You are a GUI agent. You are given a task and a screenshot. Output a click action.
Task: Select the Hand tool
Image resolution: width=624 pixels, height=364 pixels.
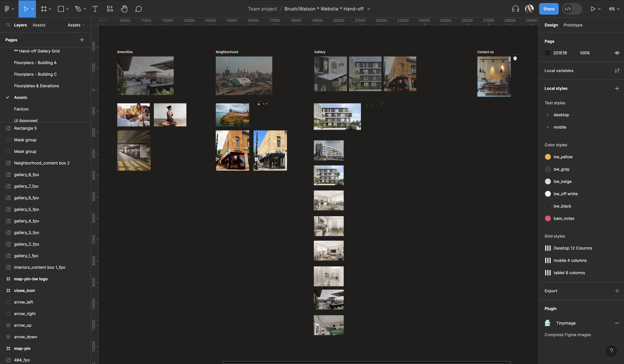click(124, 9)
